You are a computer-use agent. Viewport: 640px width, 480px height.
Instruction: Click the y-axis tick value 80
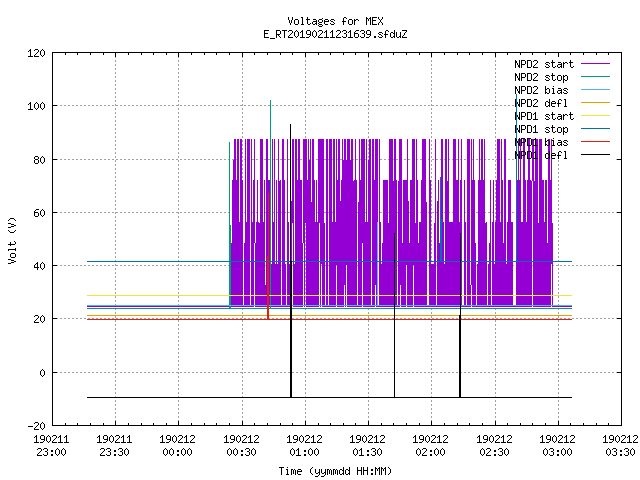pos(39,160)
